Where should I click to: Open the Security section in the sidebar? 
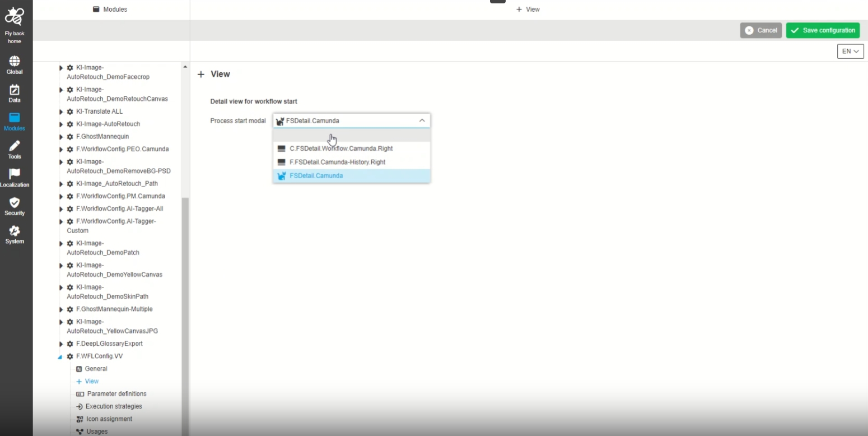tap(15, 206)
